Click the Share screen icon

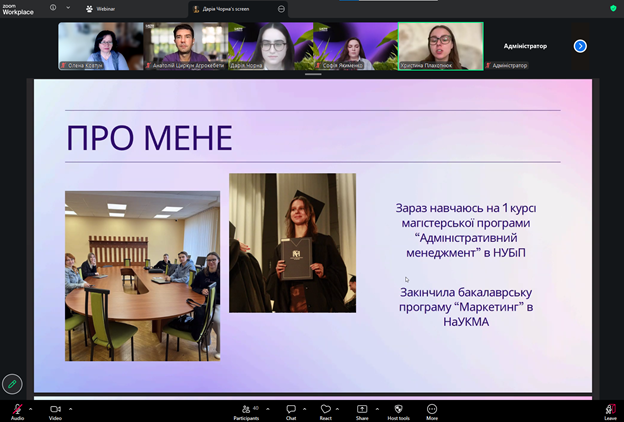click(x=362, y=410)
